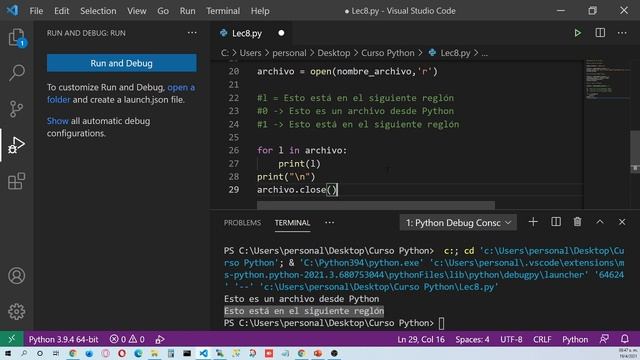This screenshot has height=360, width=640.
Task: Click the editor horizontal scrollbar
Action: [x=376, y=204]
